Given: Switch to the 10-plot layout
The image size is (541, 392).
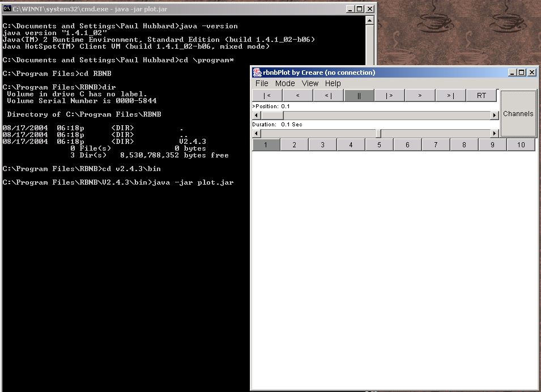Looking at the screenshot, I should click(520, 144).
